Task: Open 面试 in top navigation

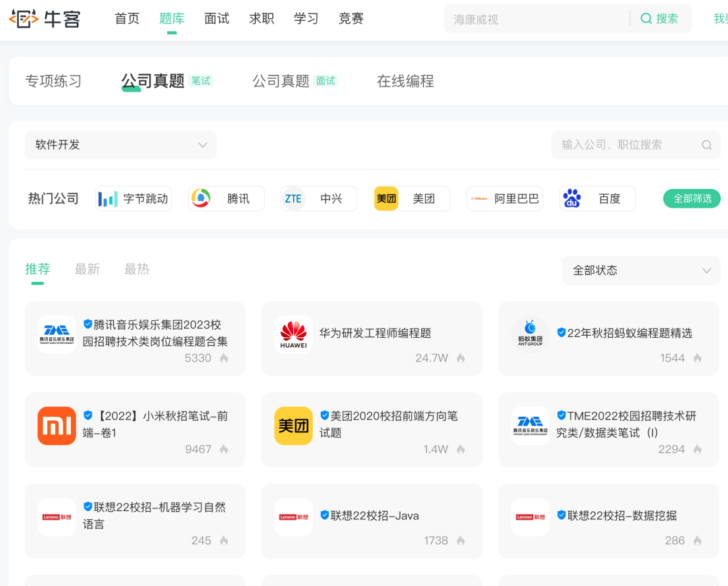Action: pos(217,19)
